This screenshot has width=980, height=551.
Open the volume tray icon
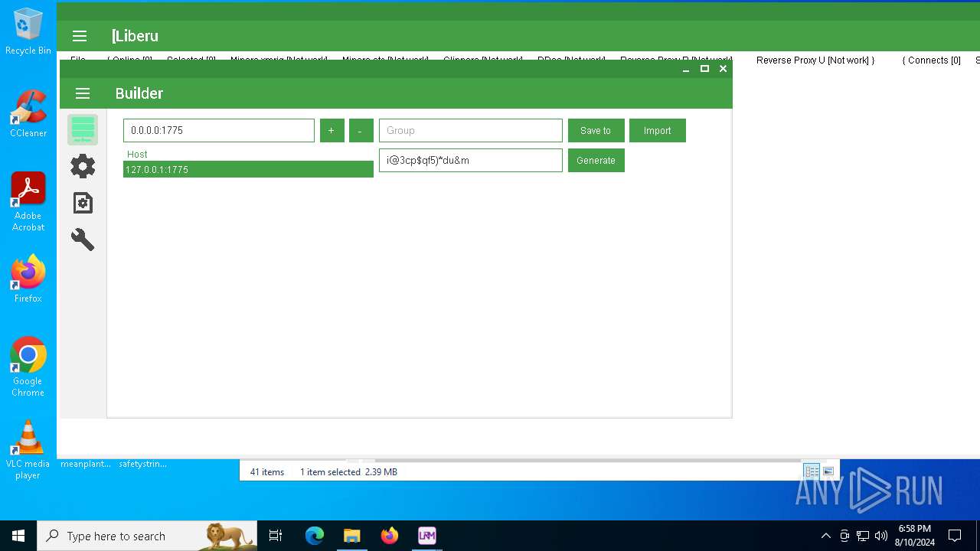pos(881,536)
